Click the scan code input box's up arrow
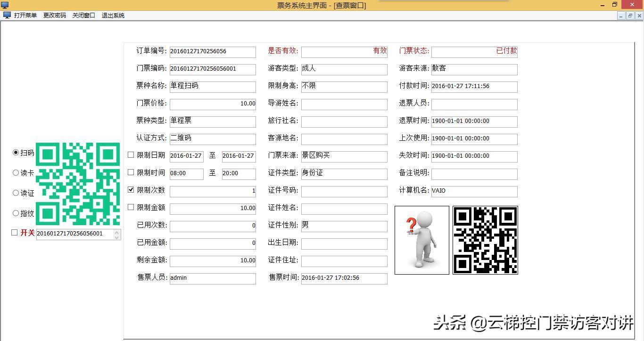The image size is (644, 341). click(x=117, y=232)
